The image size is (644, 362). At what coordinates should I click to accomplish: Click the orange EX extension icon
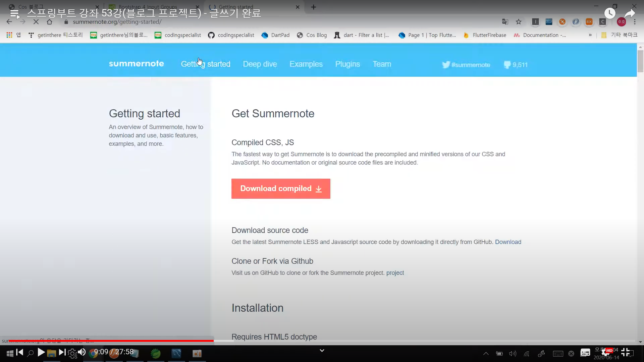point(589,22)
